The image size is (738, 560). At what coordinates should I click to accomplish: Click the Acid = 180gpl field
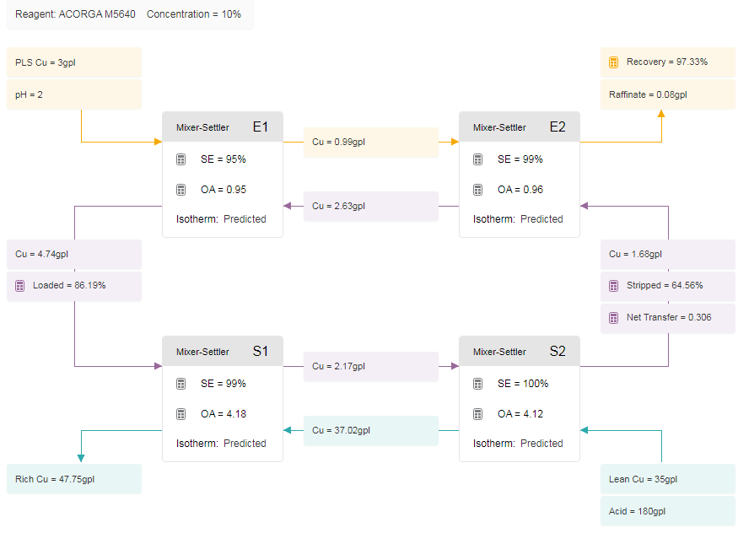point(667,511)
